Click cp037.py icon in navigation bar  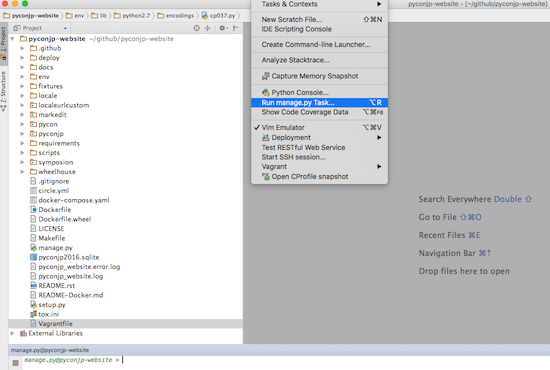click(205, 16)
